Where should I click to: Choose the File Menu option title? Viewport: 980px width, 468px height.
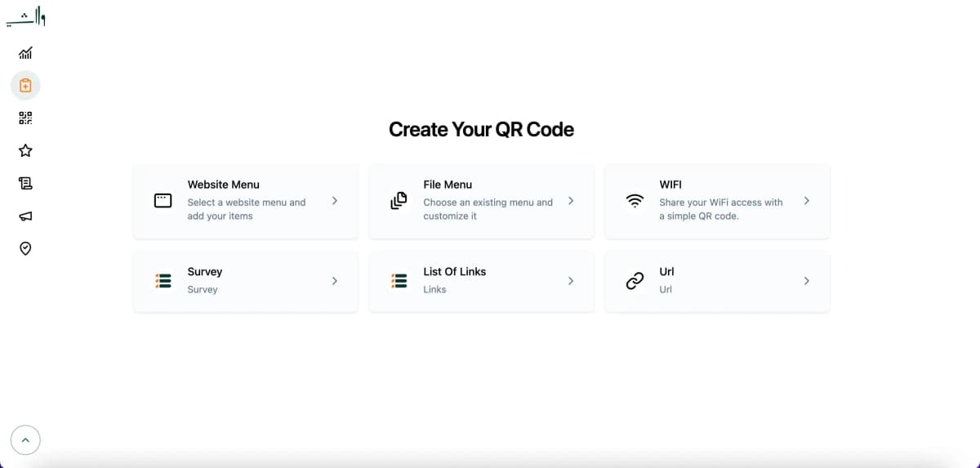(x=448, y=185)
